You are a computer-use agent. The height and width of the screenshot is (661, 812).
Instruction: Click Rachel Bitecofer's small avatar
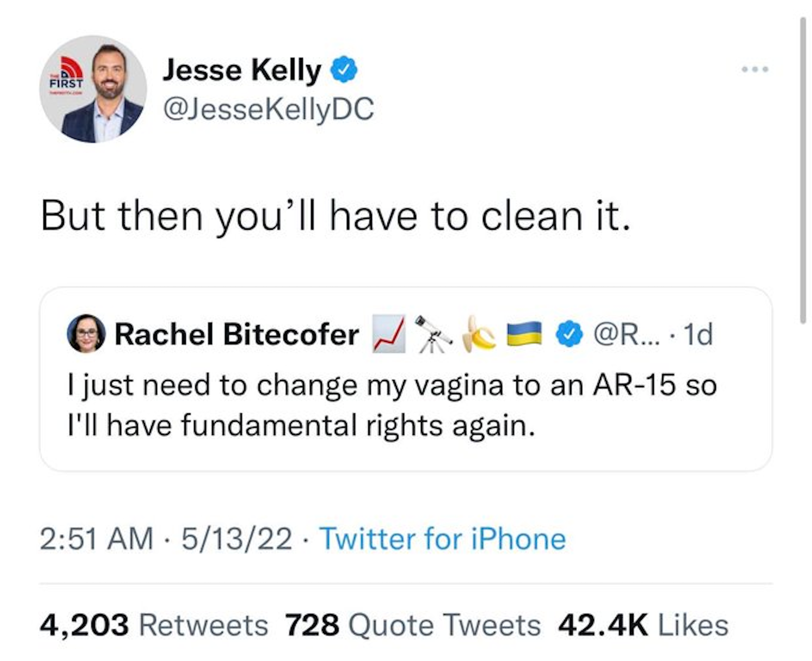(x=86, y=334)
